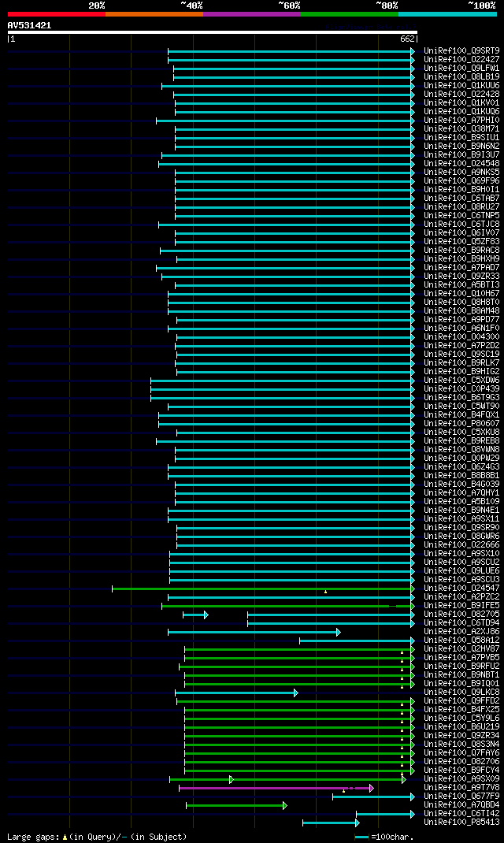Select the UniRef100_O04300 label
Image resolution: width=504 pixels, height=843 pixels.
click(x=461, y=337)
